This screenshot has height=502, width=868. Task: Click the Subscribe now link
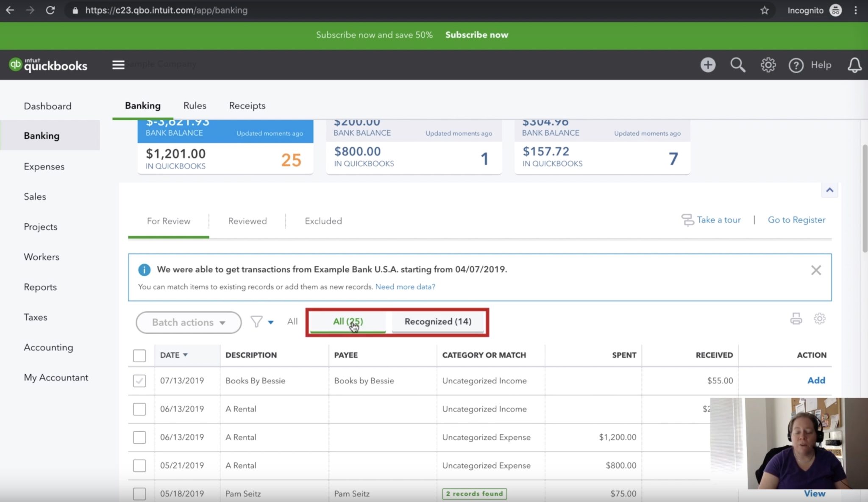point(476,35)
